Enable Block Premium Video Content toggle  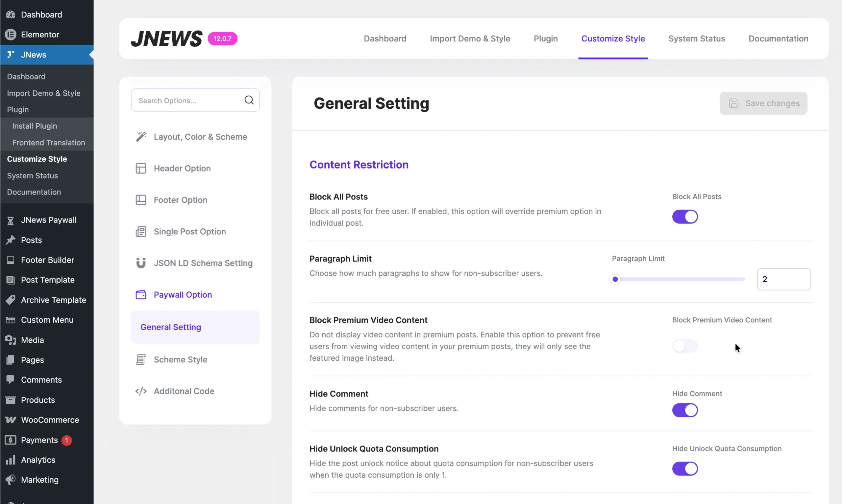684,346
